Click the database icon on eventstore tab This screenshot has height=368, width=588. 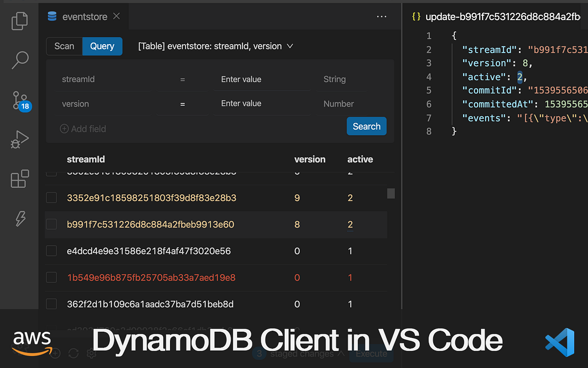(x=52, y=16)
